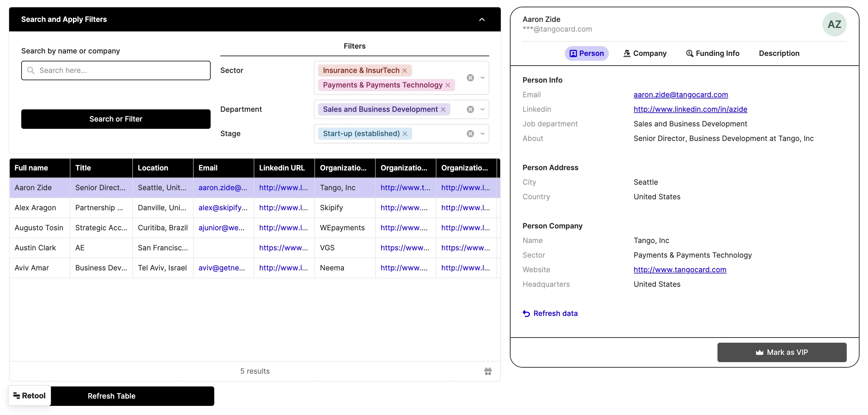Viewport: 868px width, 415px height.
Task: Select the Augusto Tosin row
Action: pyautogui.click(x=254, y=228)
